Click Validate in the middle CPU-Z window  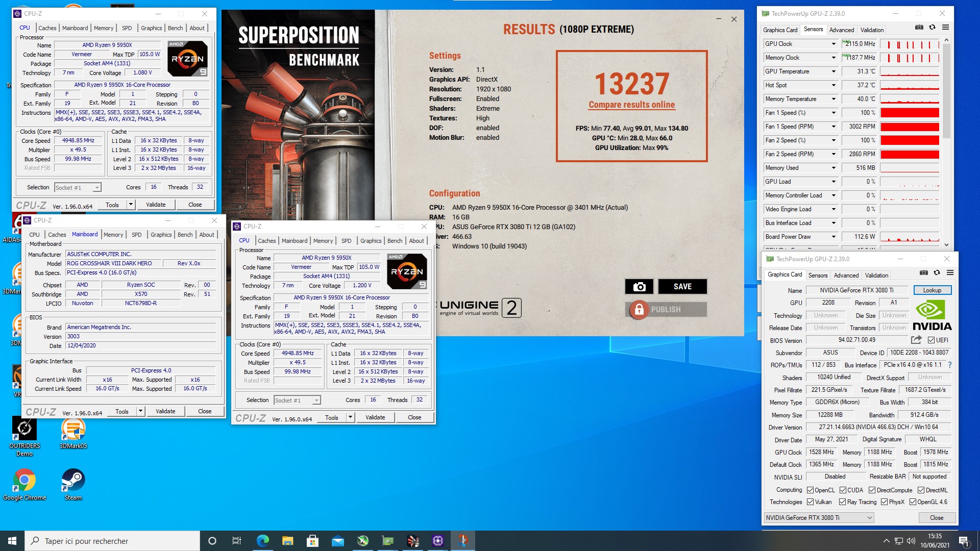tap(375, 417)
